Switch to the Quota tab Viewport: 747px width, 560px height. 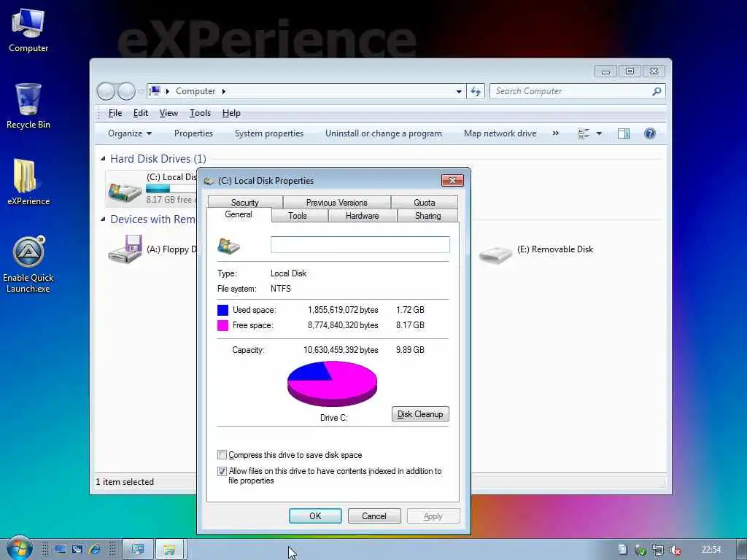point(424,203)
